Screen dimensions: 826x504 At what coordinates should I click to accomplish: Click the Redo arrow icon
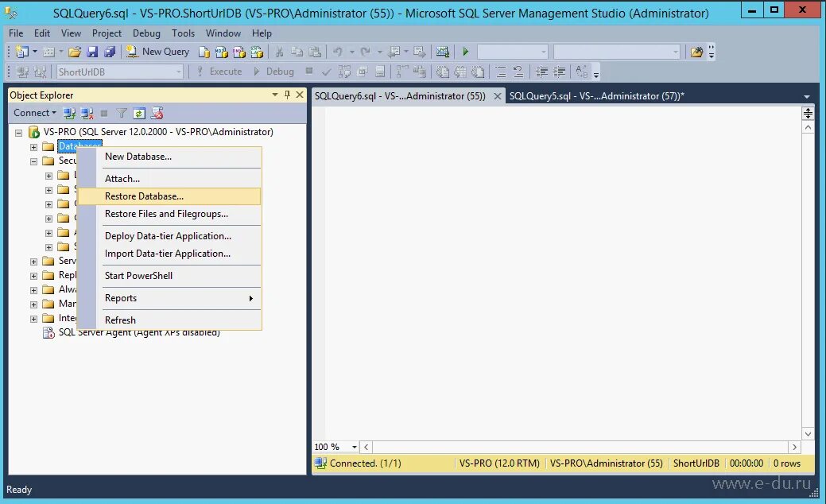[x=365, y=52]
